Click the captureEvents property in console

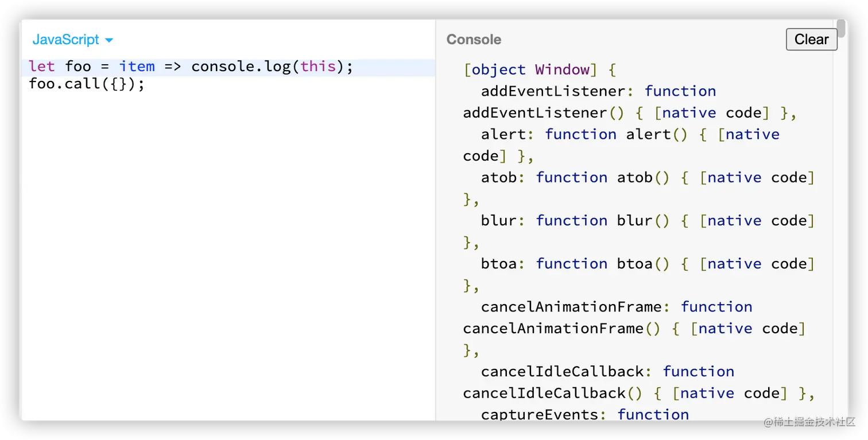click(x=540, y=414)
